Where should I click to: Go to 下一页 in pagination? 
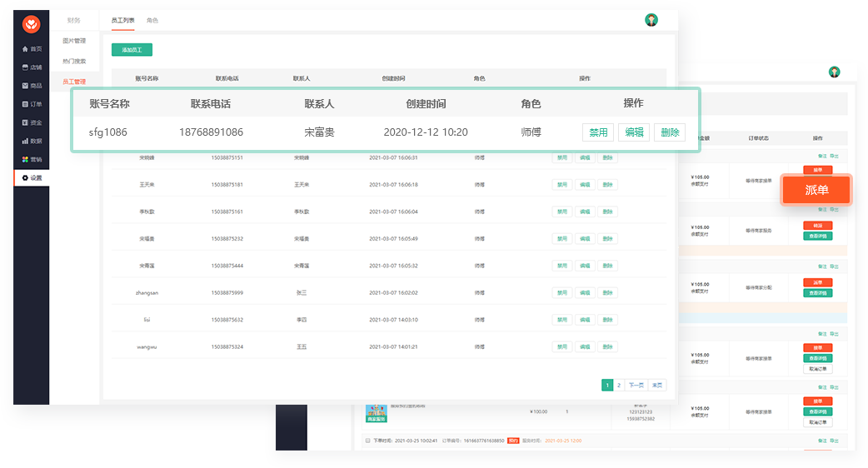tap(636, 386)
